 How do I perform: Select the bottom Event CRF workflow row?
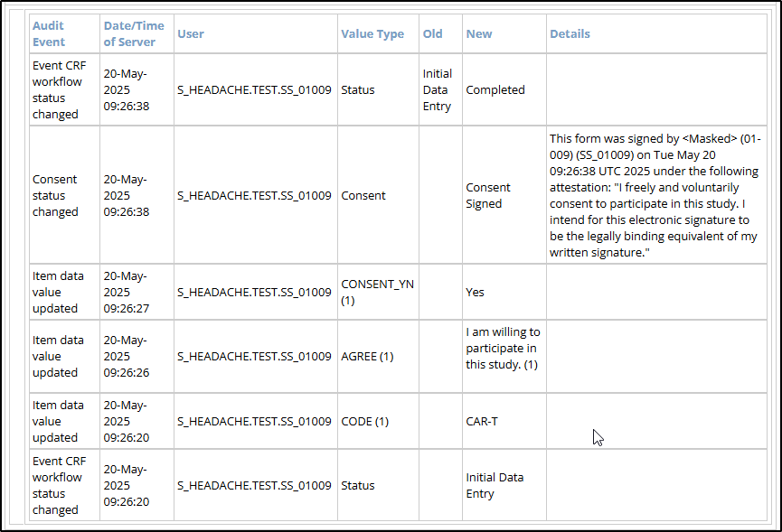pyautogui.click(x=58, y=485)
